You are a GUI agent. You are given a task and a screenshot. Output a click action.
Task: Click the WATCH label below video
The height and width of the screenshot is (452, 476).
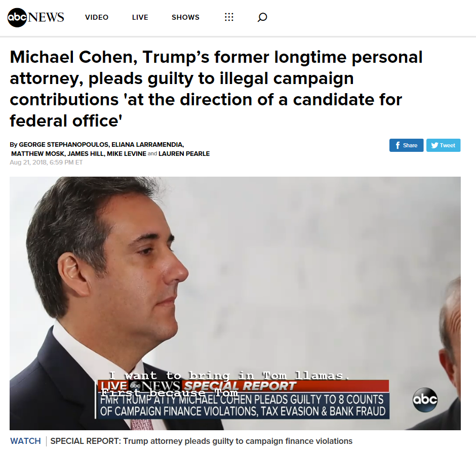[25, 441]
